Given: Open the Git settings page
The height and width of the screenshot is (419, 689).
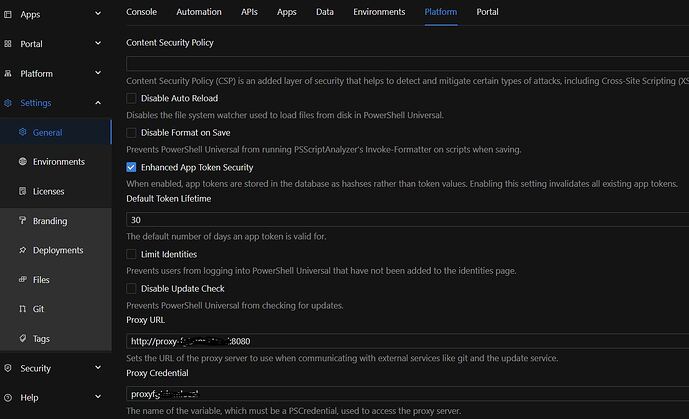Looking at the screenshot, I should point(56,309).
